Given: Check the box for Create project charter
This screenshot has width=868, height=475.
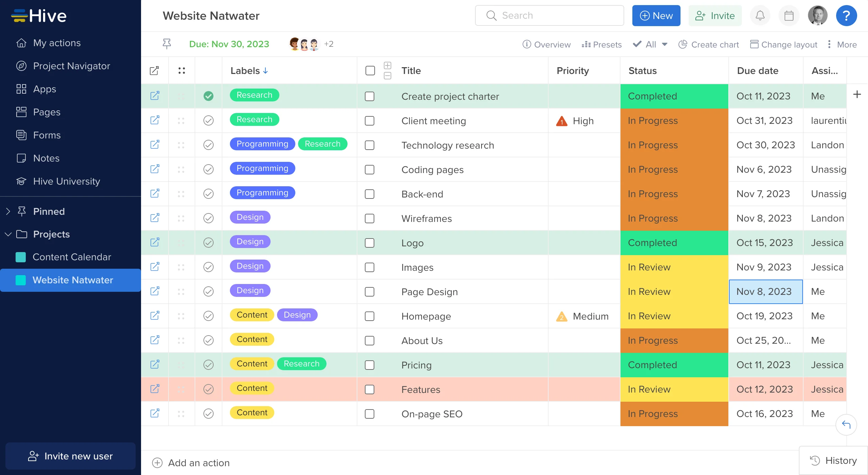Looking at the screenshot, I should click(370, 96).
